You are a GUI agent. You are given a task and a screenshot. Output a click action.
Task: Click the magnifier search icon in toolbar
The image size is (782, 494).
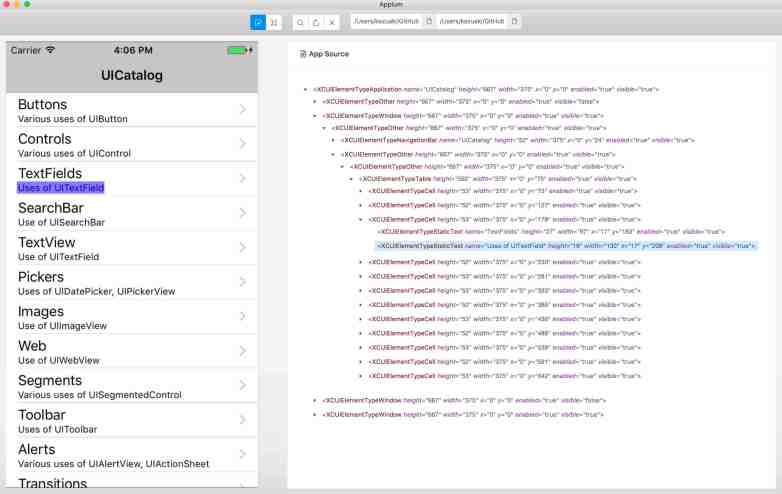300,22
